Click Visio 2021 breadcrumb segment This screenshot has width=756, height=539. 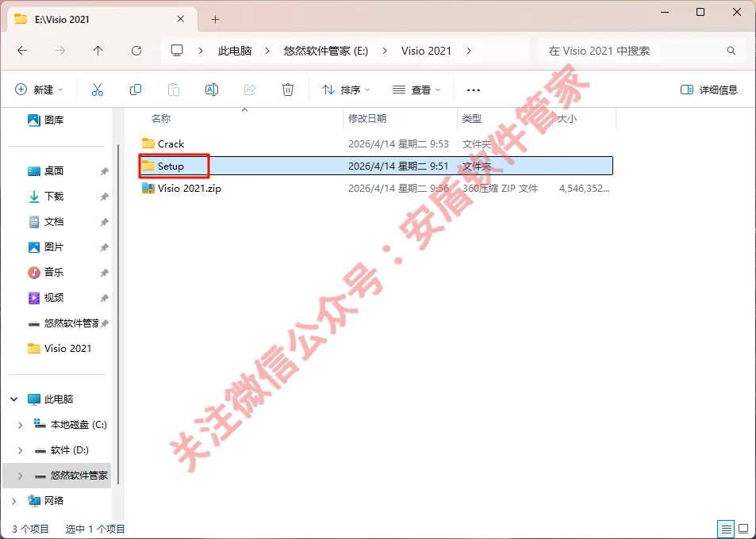tap(426, 51)
